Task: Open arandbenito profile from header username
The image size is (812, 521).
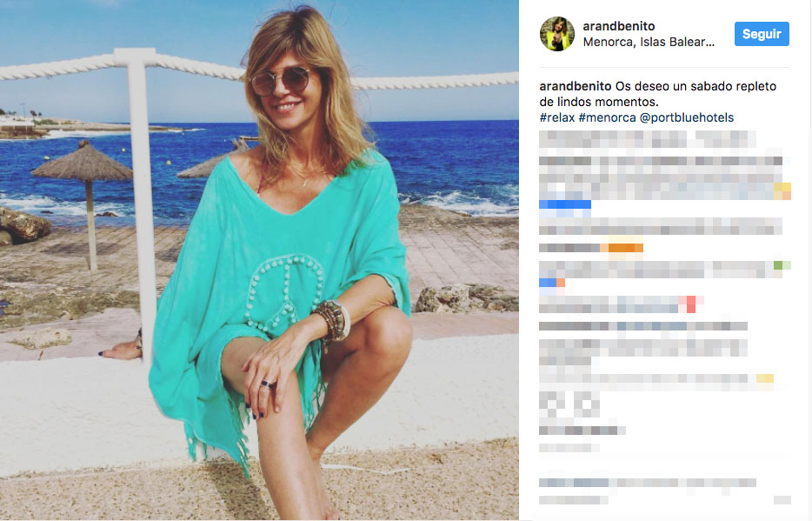Action: [x=619, y=26]
